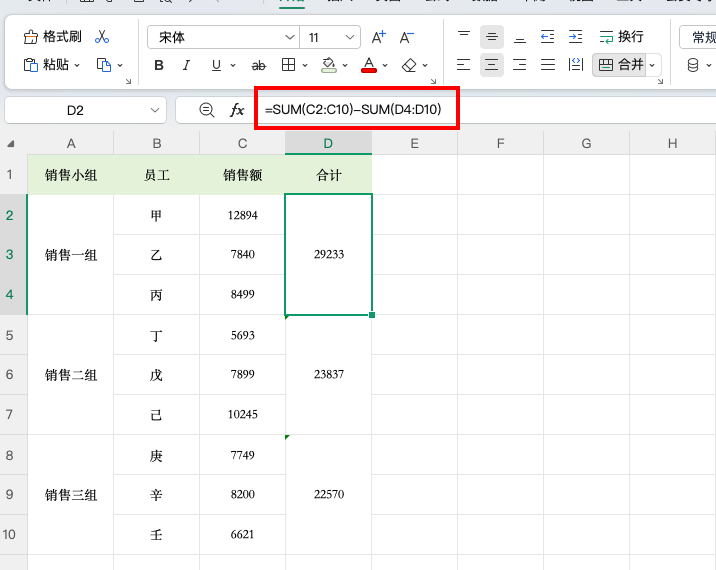The image size is (716, 570).
Task: Click the Clear eraser icon
Action: pyautogui.click(x=409, y=65)
